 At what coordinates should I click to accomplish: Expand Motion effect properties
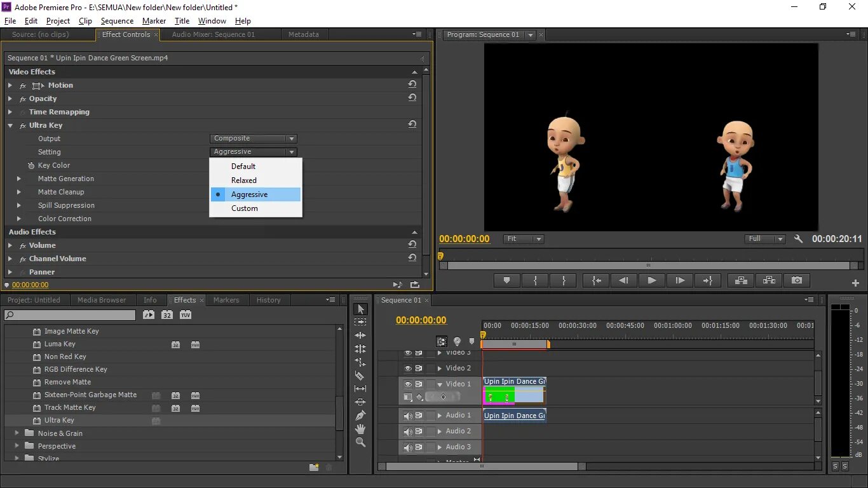point(10,85)
